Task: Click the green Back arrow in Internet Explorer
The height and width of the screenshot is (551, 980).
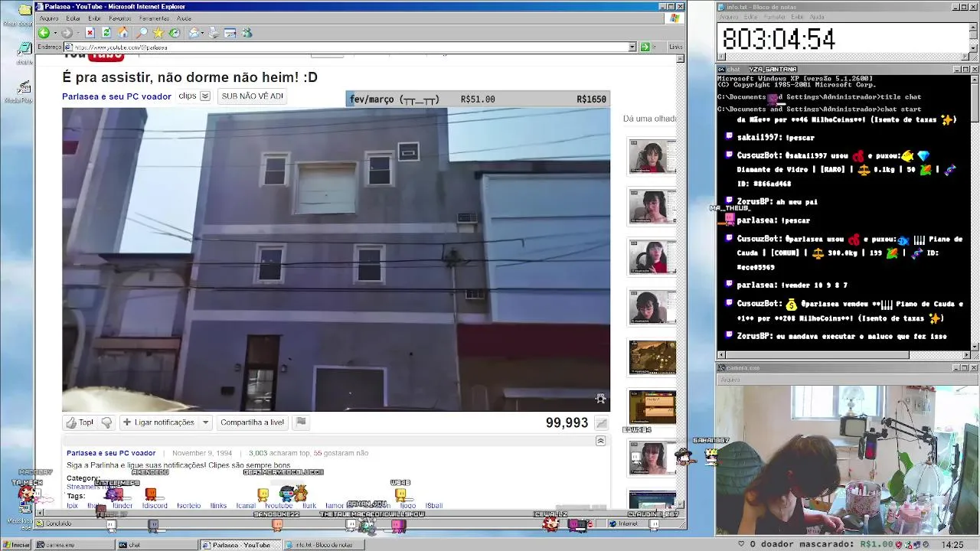Action: [x=44, y=33]
